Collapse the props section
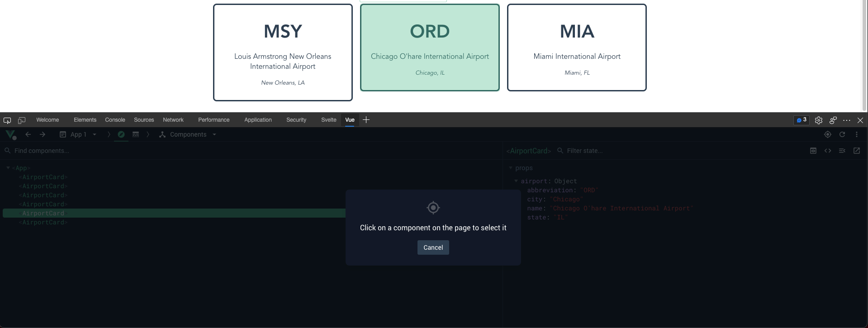Viewport: 868px width, 328px height. tap(511, 168)
